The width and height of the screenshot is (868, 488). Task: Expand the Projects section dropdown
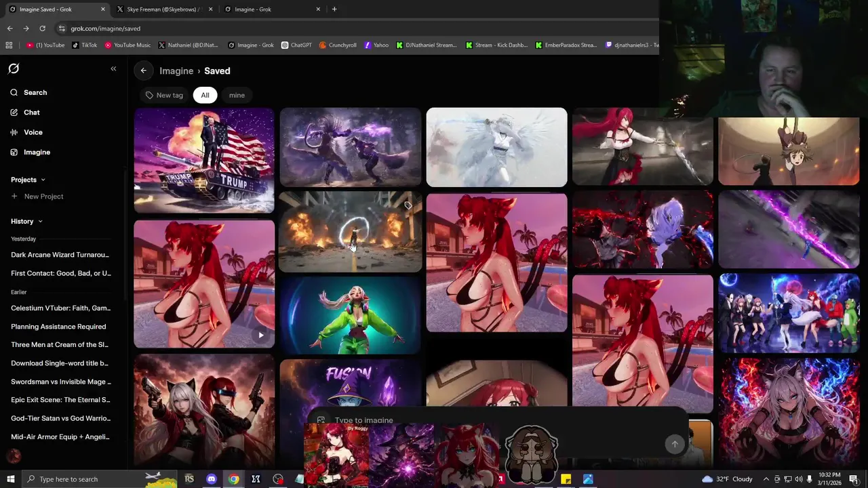click(x=28, y=180)
